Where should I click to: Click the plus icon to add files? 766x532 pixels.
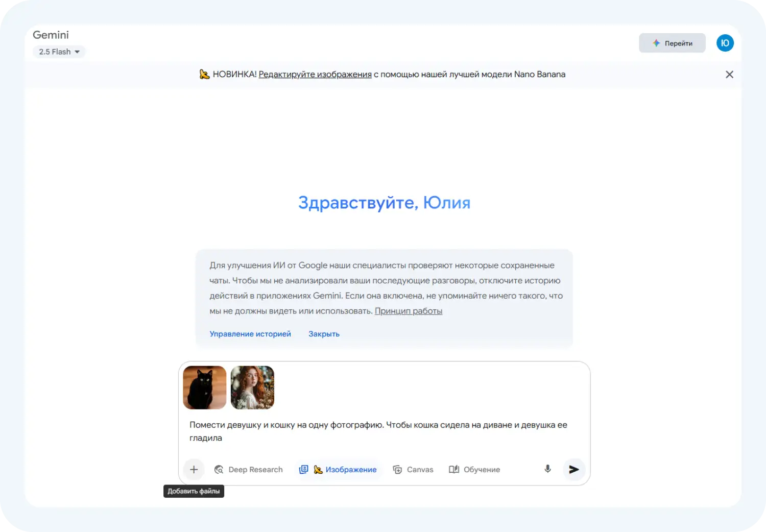click(194, 469)
